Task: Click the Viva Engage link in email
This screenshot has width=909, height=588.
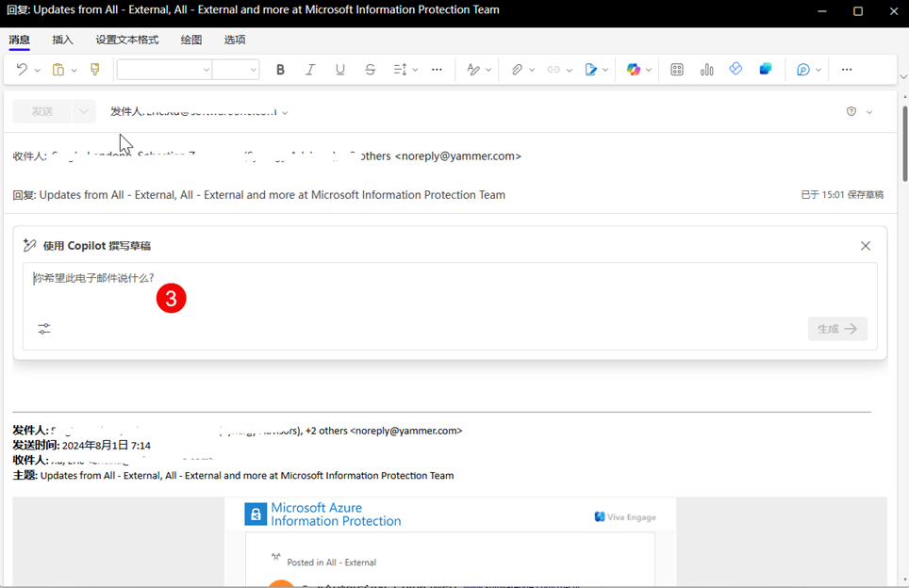Action: coord(625,516)
